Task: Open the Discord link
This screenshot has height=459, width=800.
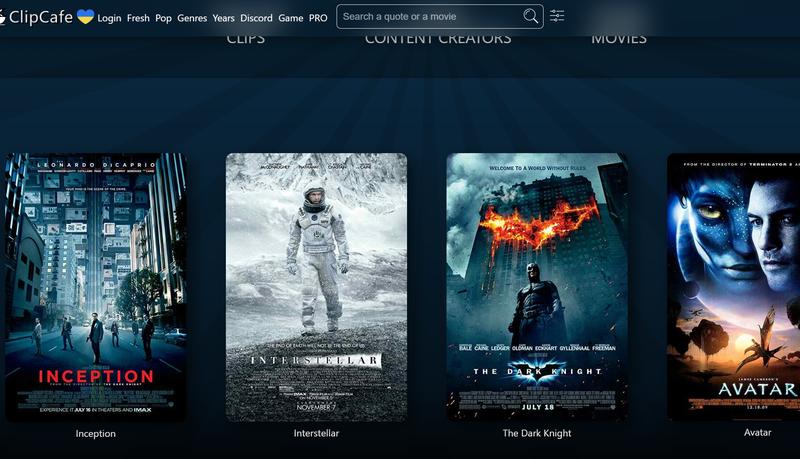Action: point(256,18)
